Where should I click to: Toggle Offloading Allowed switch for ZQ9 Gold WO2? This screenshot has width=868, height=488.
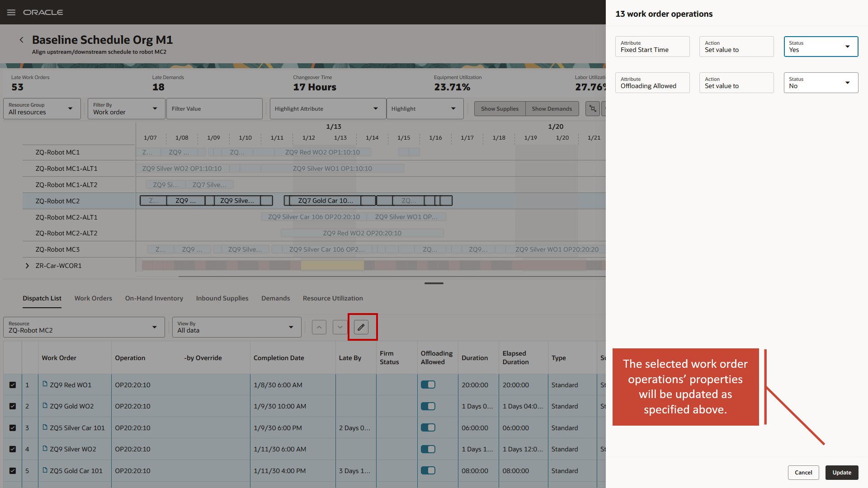428,406
